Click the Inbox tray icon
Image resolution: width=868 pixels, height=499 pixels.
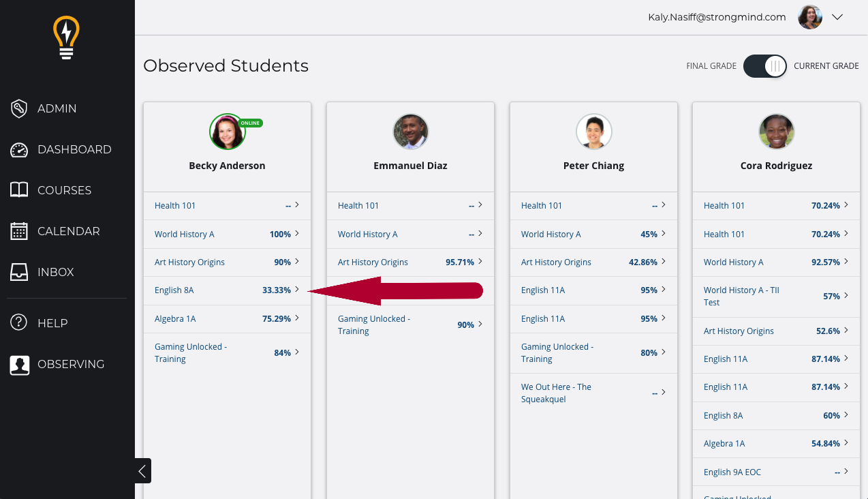tap(19, 272)
